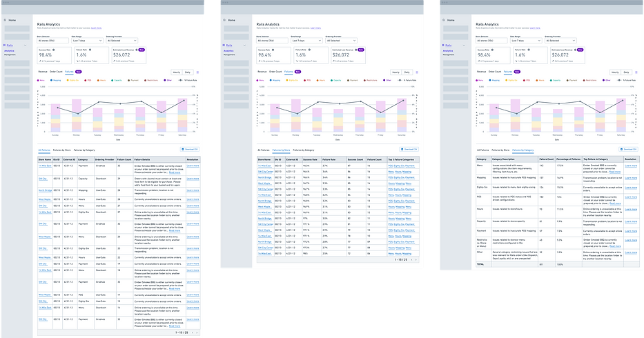Image resolution: width=644 pixels, height=338 pixels.
Task: Open Store Selector field in All Failures mockup
Action: tap(53, 41)
